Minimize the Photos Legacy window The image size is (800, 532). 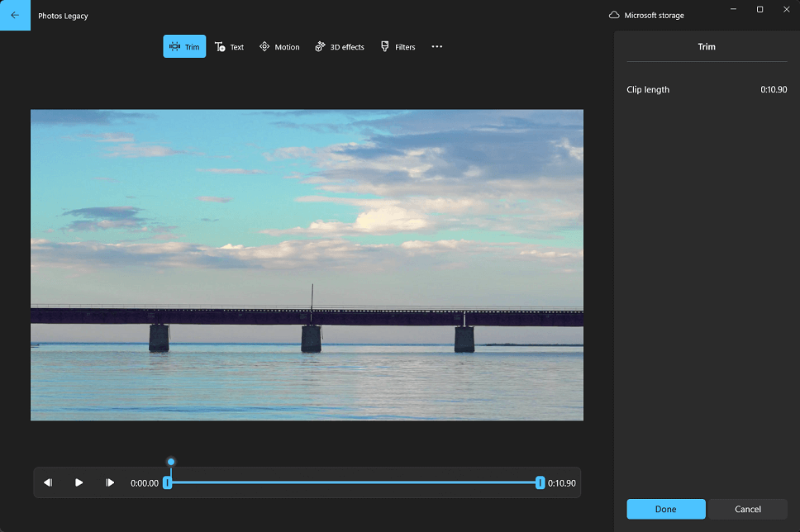[x=733, y=9]
